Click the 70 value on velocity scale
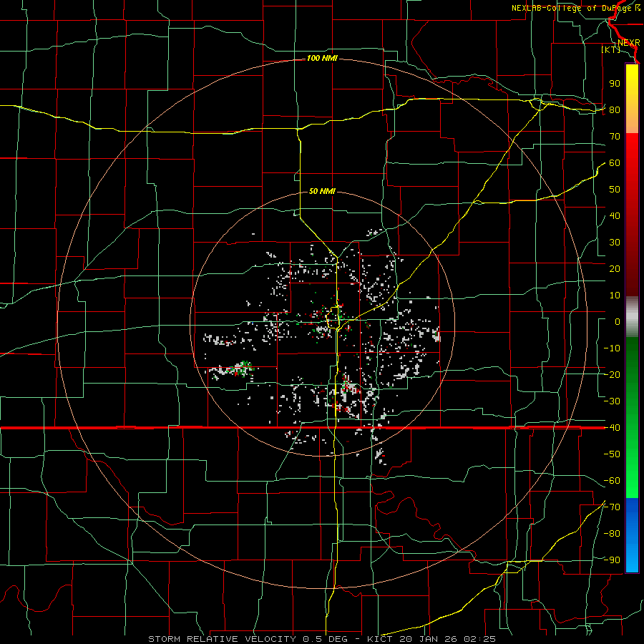The height and width of the screenshot is (644, 644). pyautogui.click(x=615, y=137)
